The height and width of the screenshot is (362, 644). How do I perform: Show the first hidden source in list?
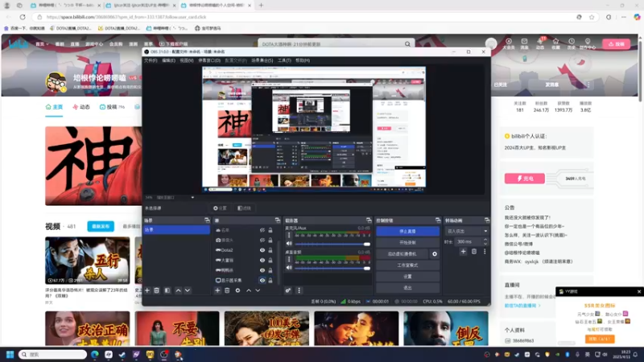[262, 230]
